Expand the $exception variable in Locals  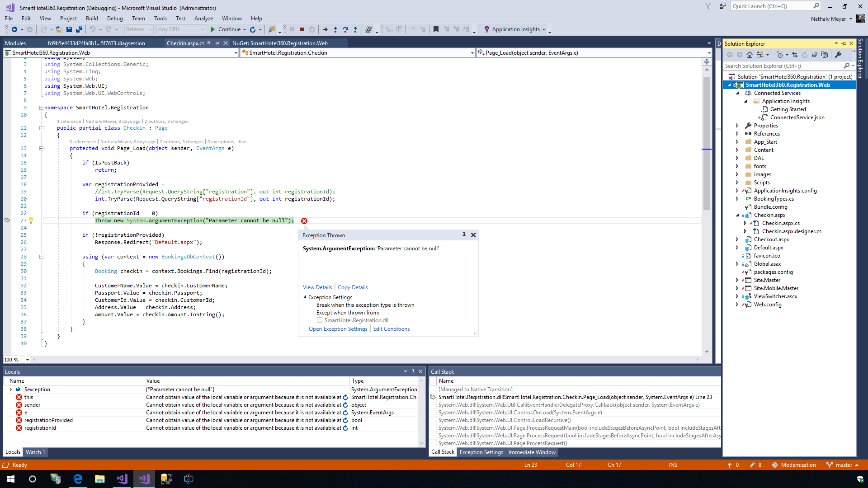click(11, 389)
